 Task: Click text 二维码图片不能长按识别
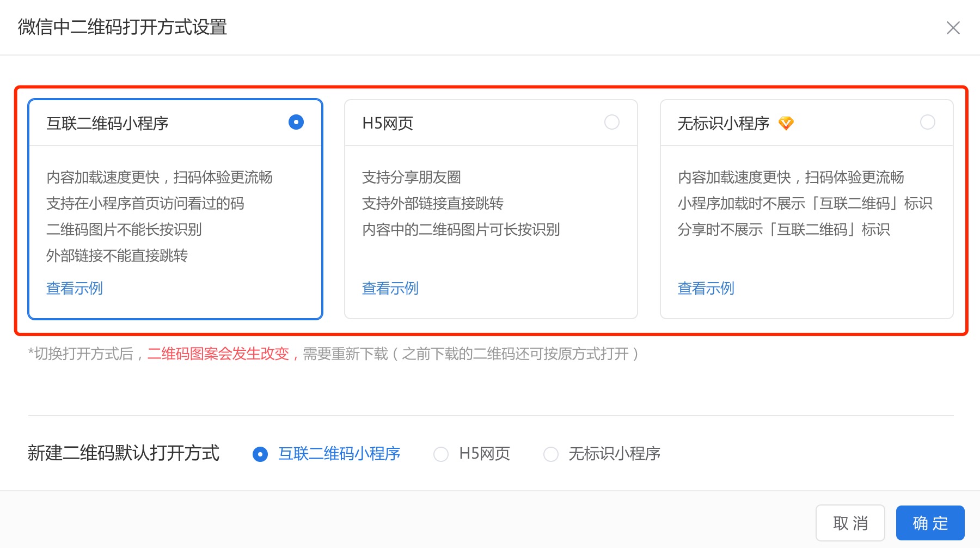click(124, 229)
